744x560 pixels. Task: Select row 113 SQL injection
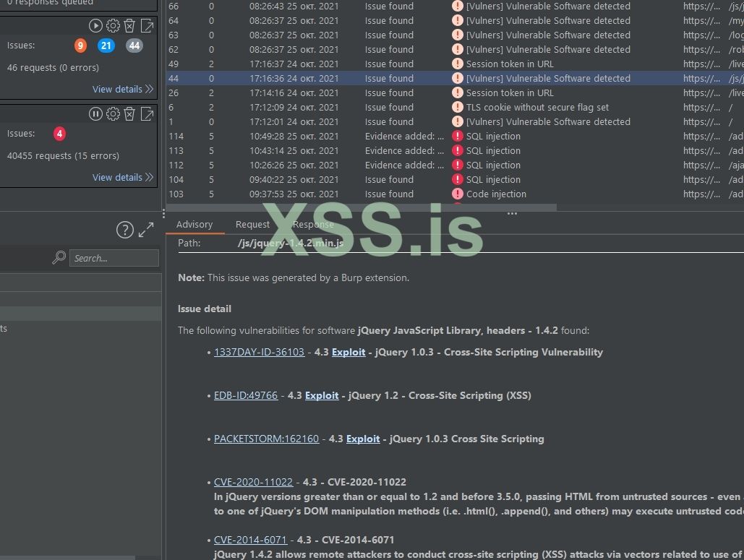pyautogui.click(x=455, y=151)
